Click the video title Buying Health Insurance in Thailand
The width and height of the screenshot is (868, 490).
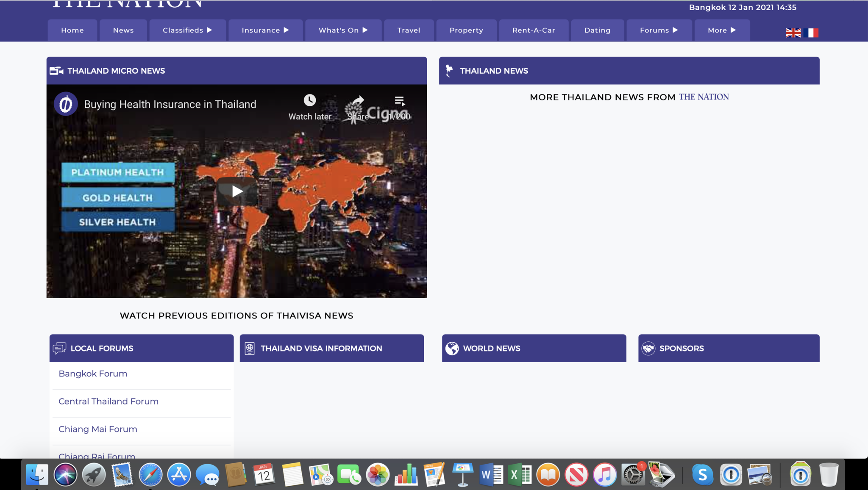[x=170, y=104]
